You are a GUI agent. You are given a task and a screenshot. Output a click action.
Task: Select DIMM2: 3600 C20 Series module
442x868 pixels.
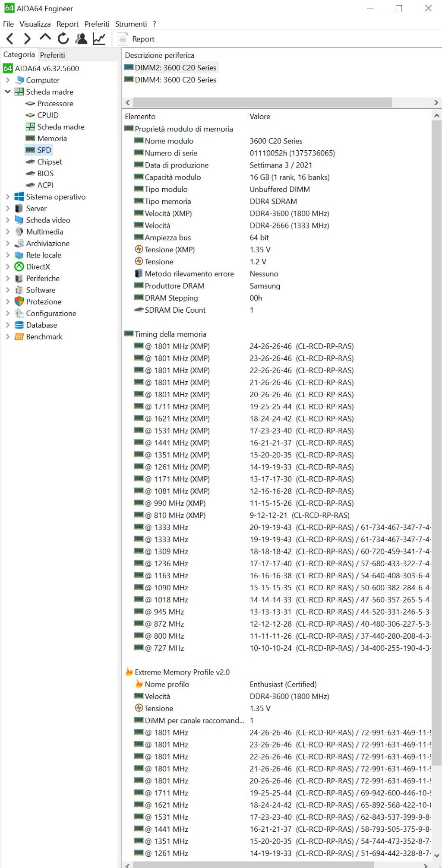[x=175, y=68]
